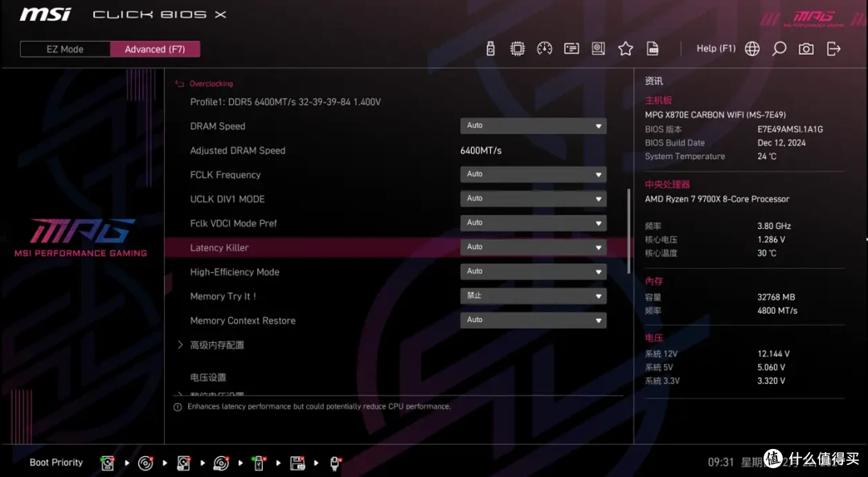Click the CPU chip icon in toolbar
Viewport: 868px width, 477px height.
(518, 49)
